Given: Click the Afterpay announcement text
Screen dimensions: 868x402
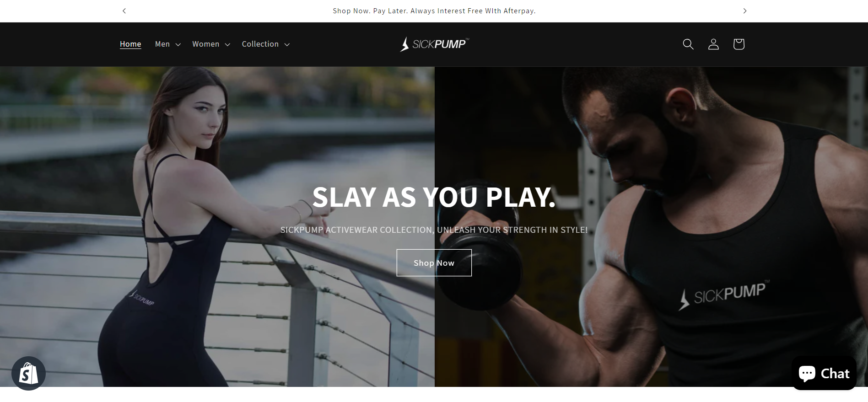Looking at the screenshot, I should 434,11.
